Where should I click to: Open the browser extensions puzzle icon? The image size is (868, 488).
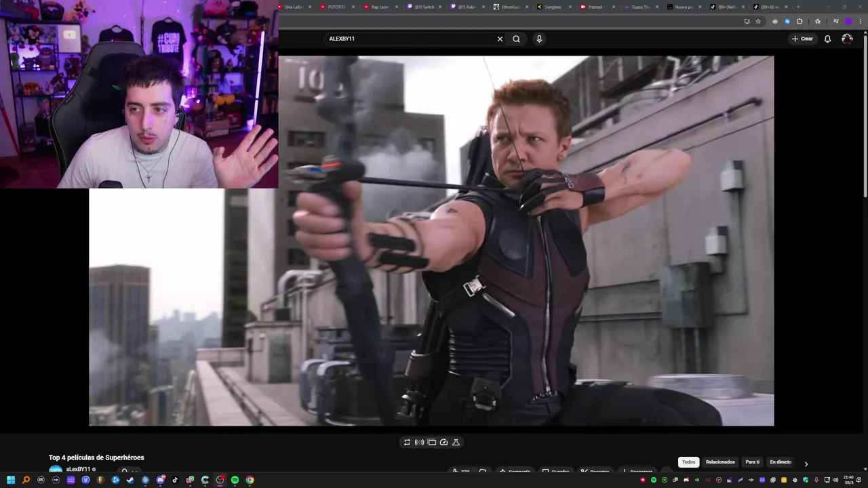pos(800,21)
